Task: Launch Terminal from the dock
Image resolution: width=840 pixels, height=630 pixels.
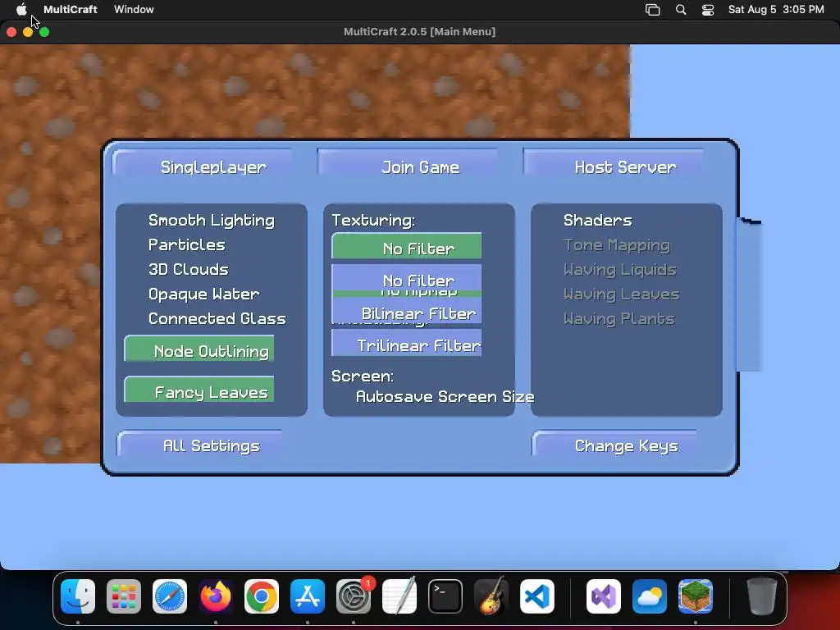Action: (445, 596)
